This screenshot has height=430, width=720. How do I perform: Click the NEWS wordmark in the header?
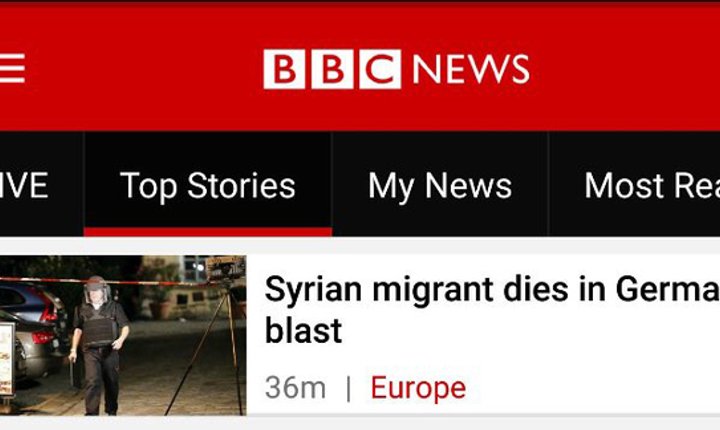[x=471, y=69]
